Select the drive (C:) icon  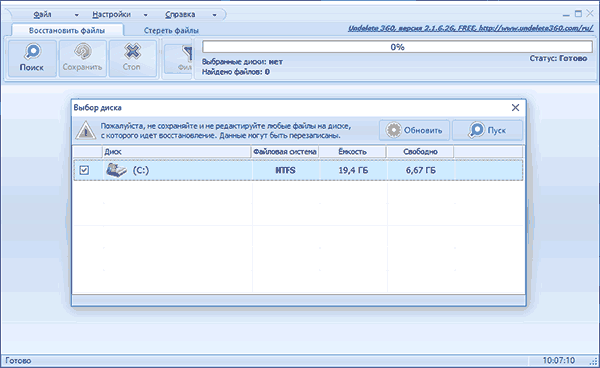point(116,170)
